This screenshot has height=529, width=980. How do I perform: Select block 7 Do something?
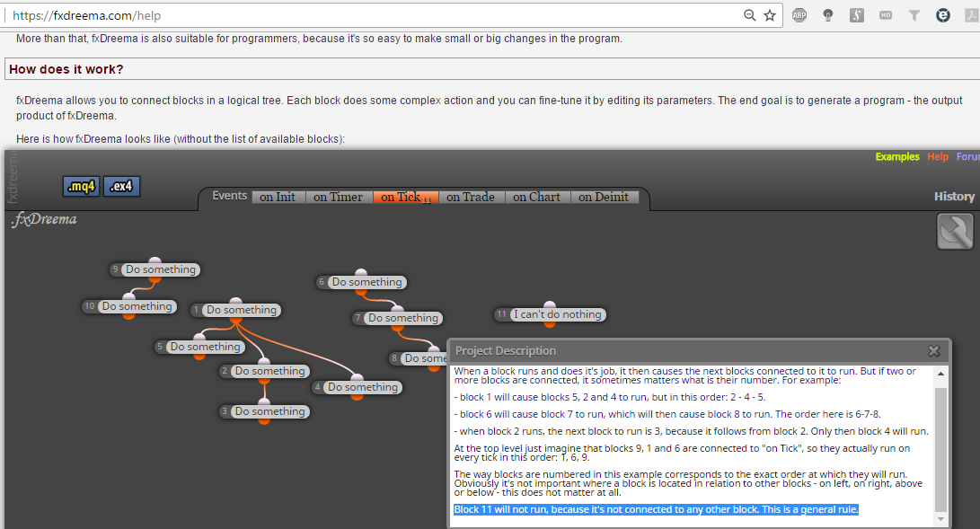pyautogui.click(x=398, y=318)
